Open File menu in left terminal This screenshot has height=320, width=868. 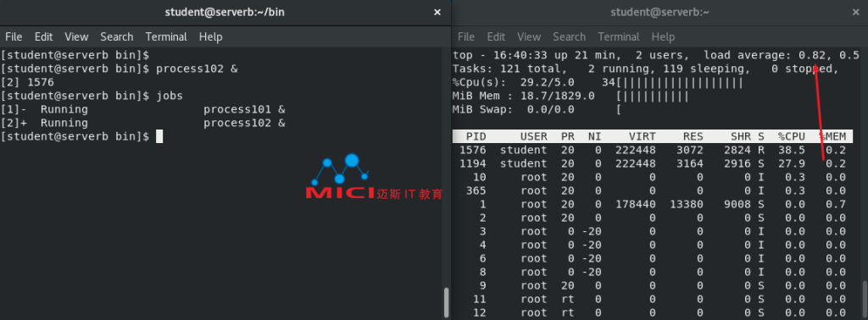coord(14,37)
